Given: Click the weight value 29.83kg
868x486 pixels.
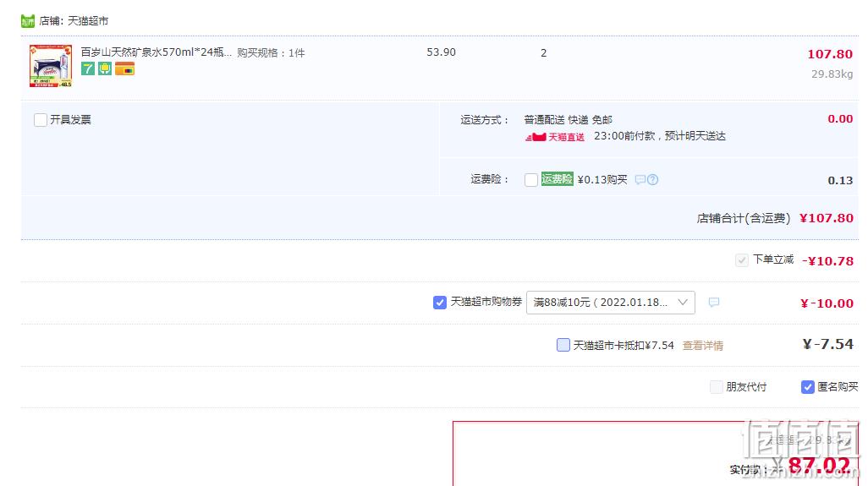Looking at the screenshot, I should tap(832, 74).
